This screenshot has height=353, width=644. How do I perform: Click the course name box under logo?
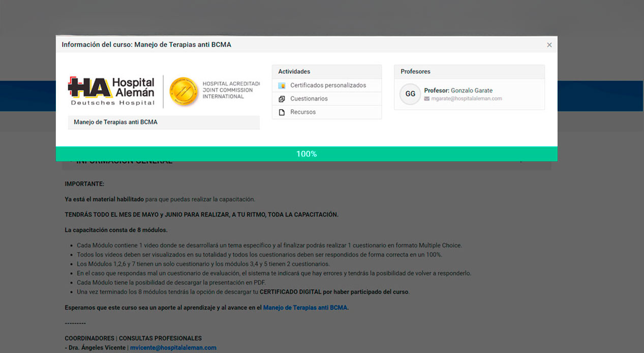click(x=163, y=122)
